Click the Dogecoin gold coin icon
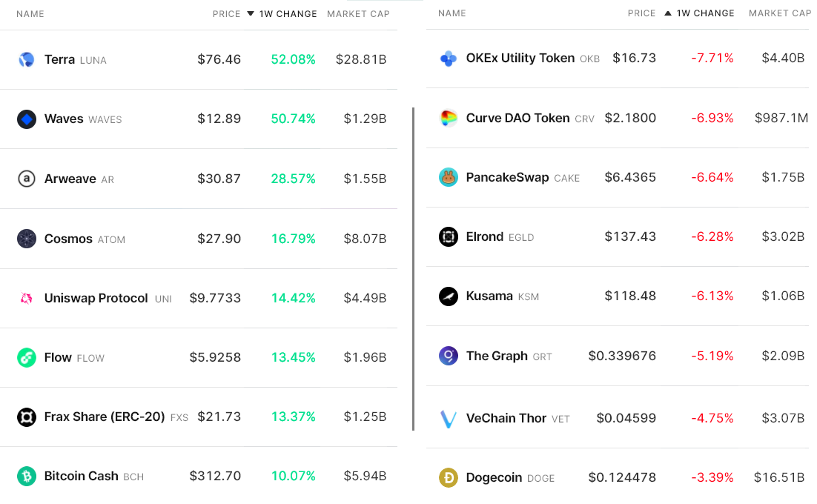The height and width of the screenshot is (504, 817). [448, 477]
